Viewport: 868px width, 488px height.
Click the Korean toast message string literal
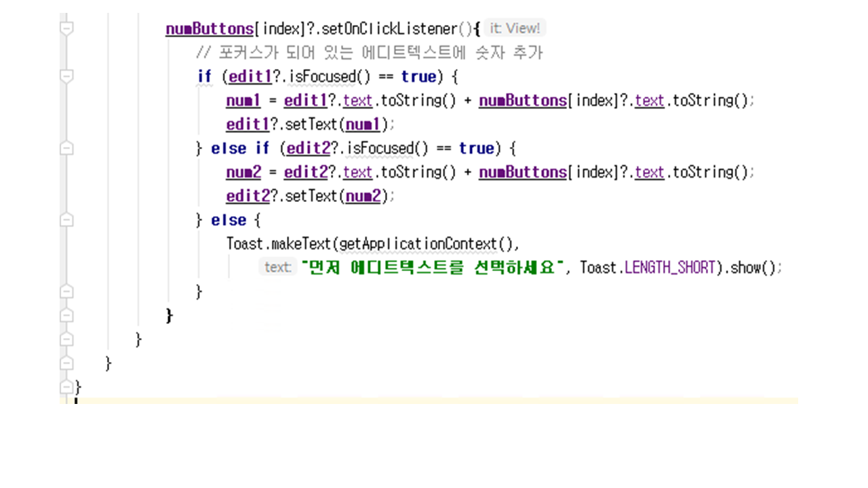click(433, 268)
